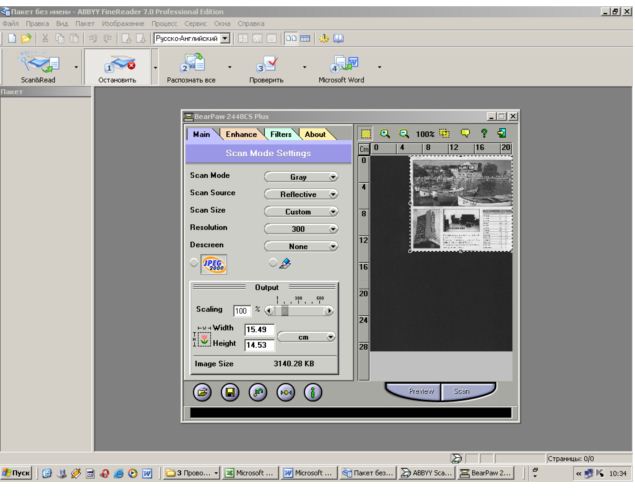This screenshot has width=635, height=496.
Task: Switch to the Filters tab
Action: tap(281, 134)
